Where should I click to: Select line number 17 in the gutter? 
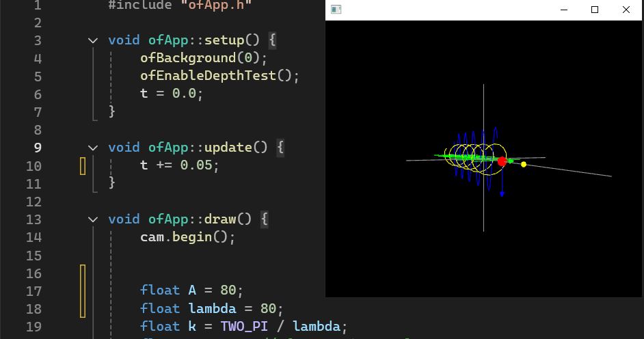tap(33, 291)
